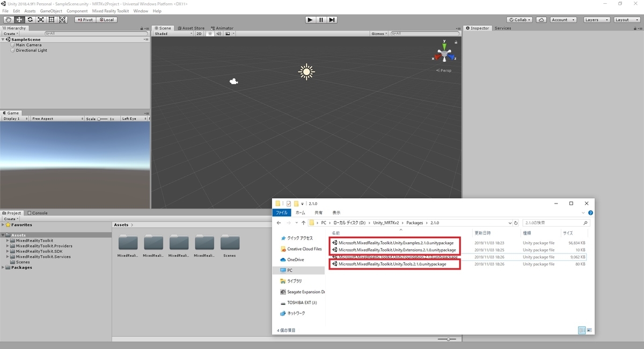Select Directional Light in Hierarchy

tap(31, 50)
